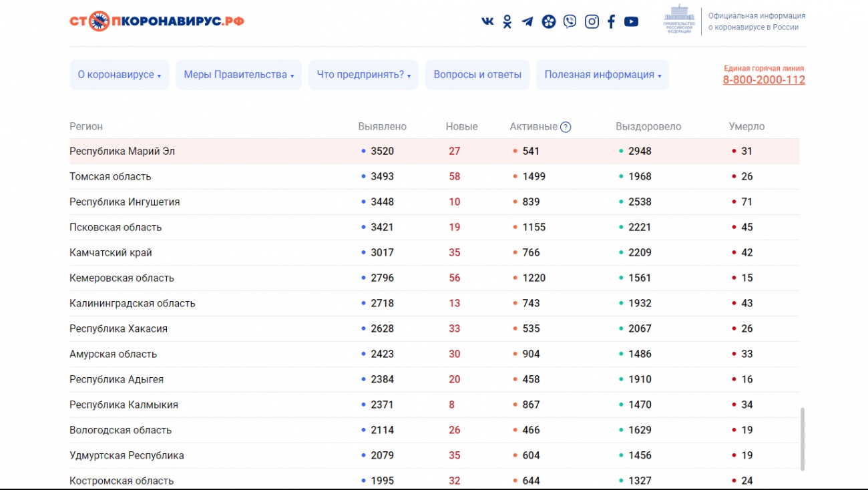Click the Выявлено column header

382,127
